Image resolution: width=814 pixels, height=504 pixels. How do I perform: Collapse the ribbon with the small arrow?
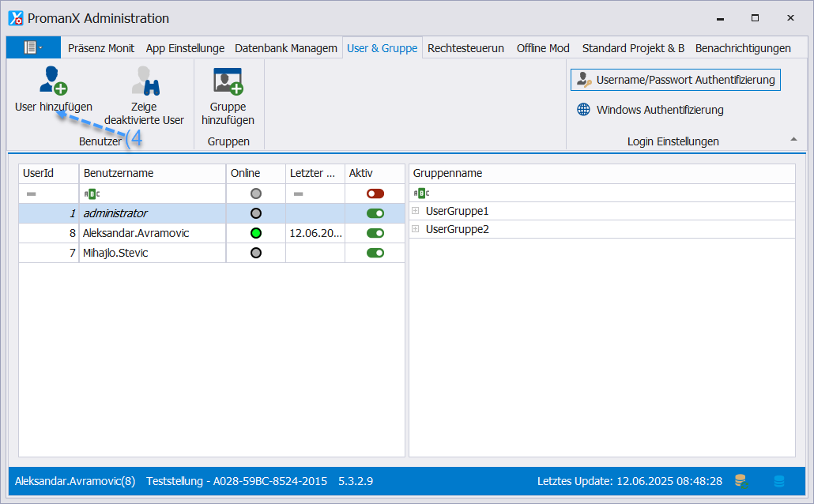[x=793, y=139]
